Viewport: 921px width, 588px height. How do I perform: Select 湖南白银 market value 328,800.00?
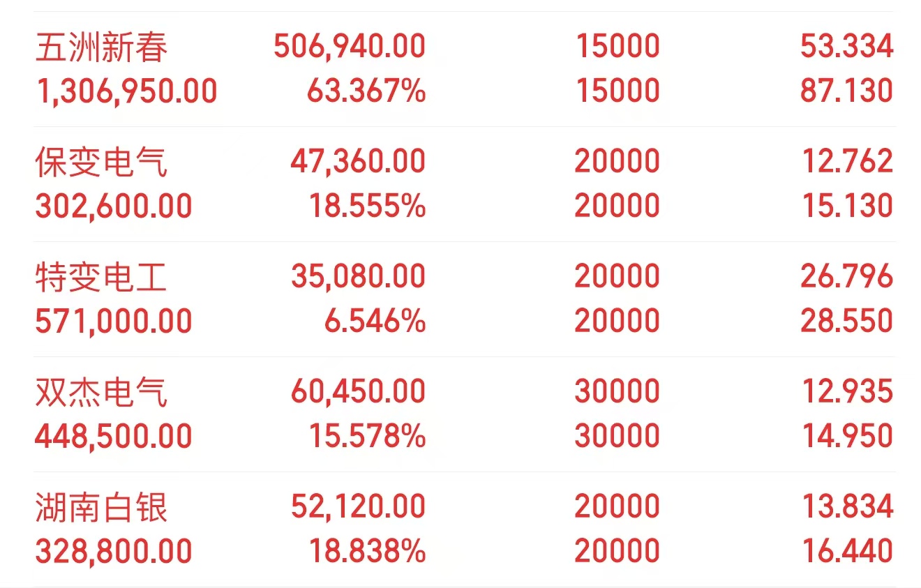click(x=114, y=552)
